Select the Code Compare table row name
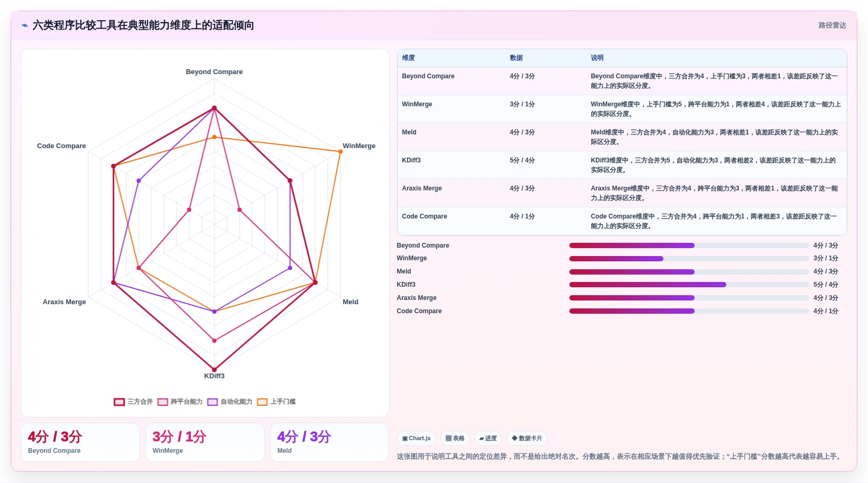The image size is (868, 483). coord(424,216)
